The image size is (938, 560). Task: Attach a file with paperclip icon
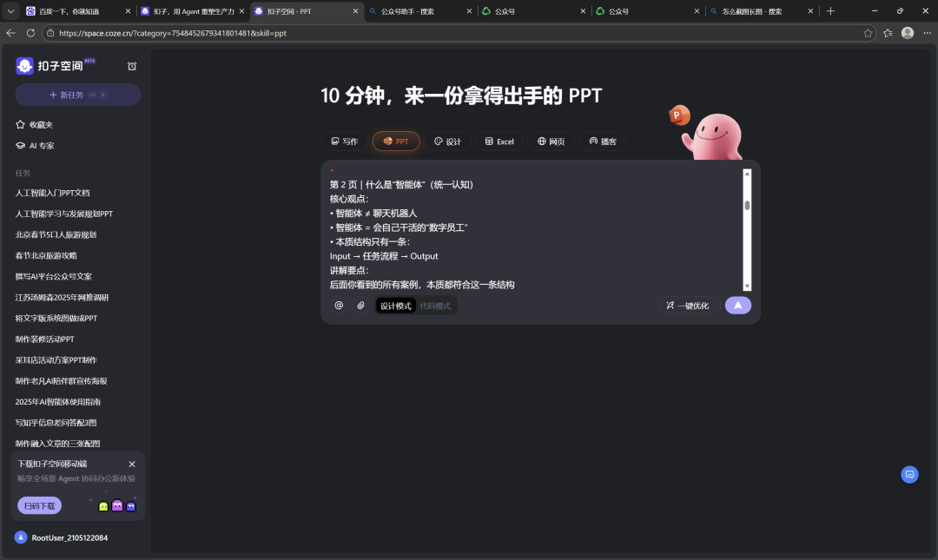[360, 306]
